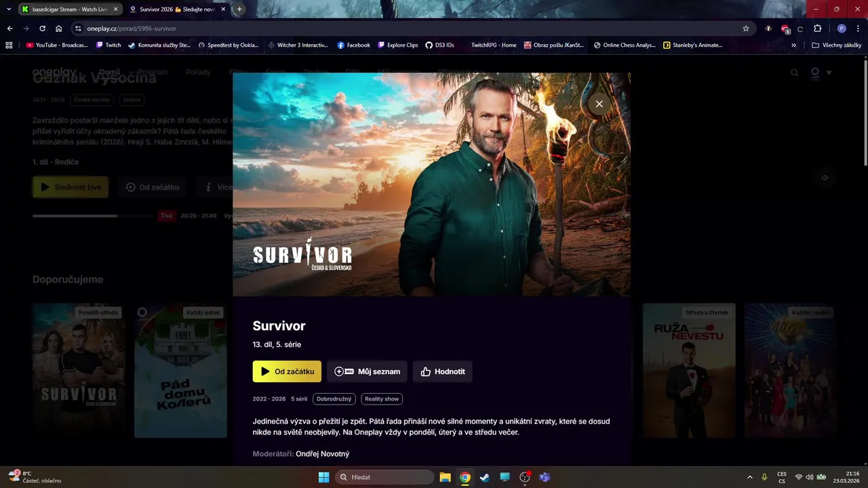Open the Pád domu Kollerů poster

tap(180, 370)
